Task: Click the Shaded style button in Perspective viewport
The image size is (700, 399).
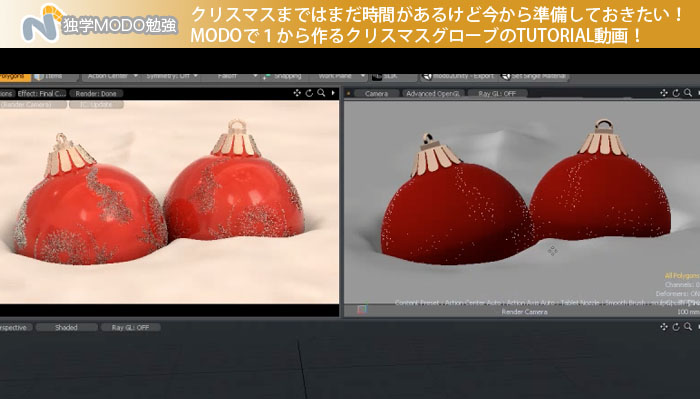Action: (x=66, y=328)
